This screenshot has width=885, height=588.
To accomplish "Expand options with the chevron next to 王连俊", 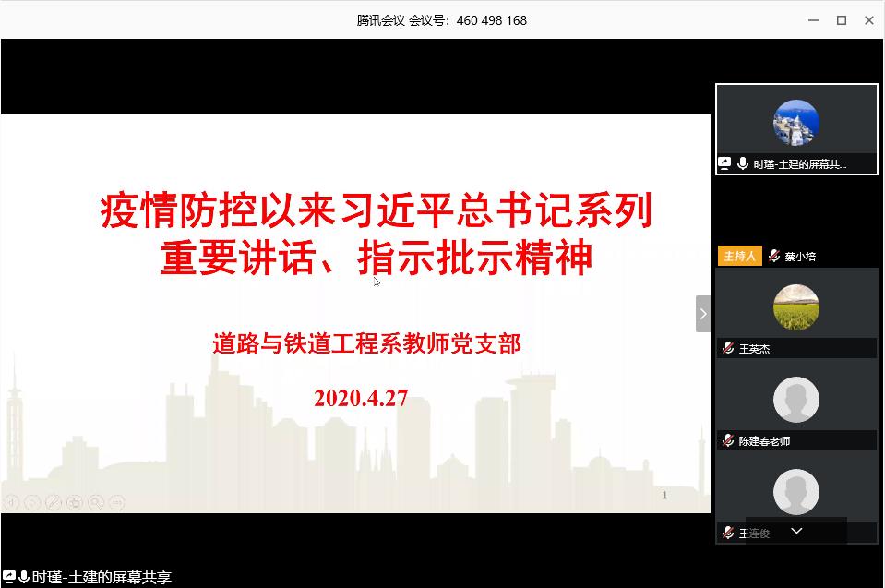I will 795,531.
